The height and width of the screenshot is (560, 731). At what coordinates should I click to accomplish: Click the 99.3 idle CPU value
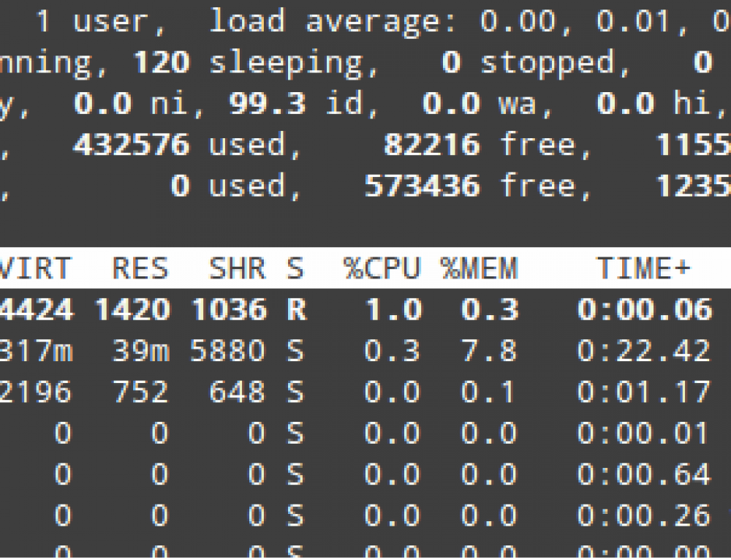[x=266, y=105]
